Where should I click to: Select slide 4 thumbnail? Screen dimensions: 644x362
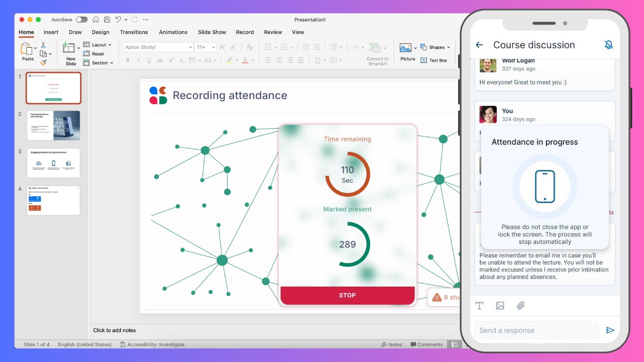(x=53, y=200)
